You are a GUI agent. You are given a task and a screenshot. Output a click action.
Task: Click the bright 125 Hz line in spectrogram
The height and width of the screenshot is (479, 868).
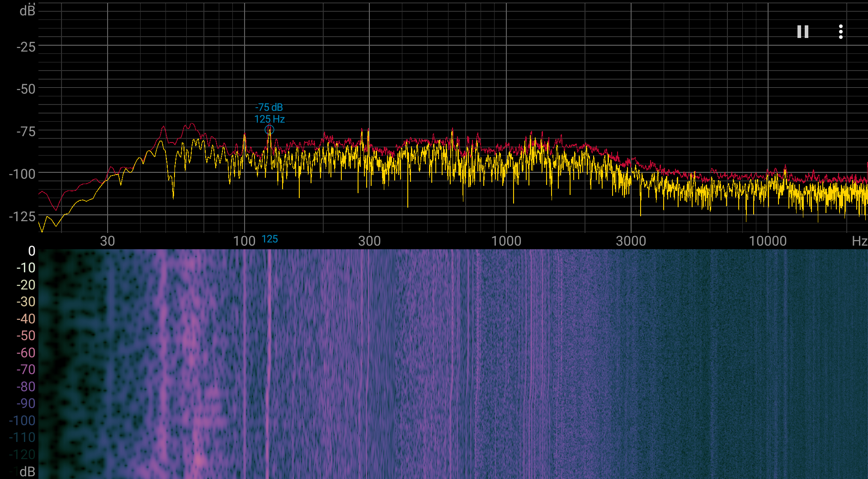coord(269,364)
